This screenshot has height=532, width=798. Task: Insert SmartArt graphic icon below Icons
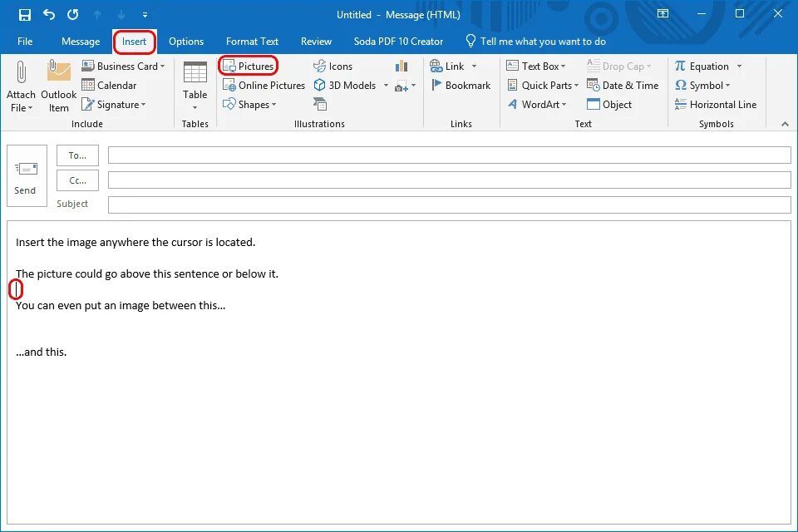319,105
